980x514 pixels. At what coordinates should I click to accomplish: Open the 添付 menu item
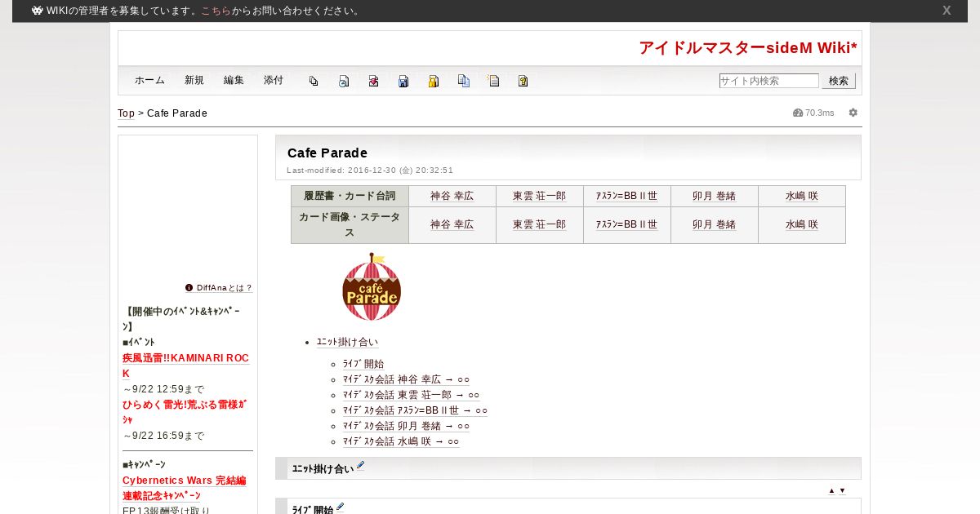click(274, 80)
